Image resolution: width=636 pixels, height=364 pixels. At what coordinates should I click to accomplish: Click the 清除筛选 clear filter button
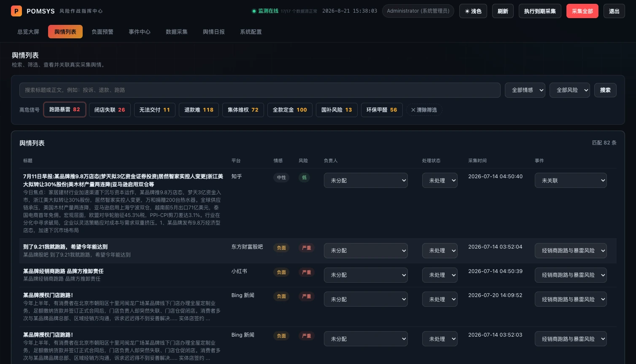pos(424,110)
